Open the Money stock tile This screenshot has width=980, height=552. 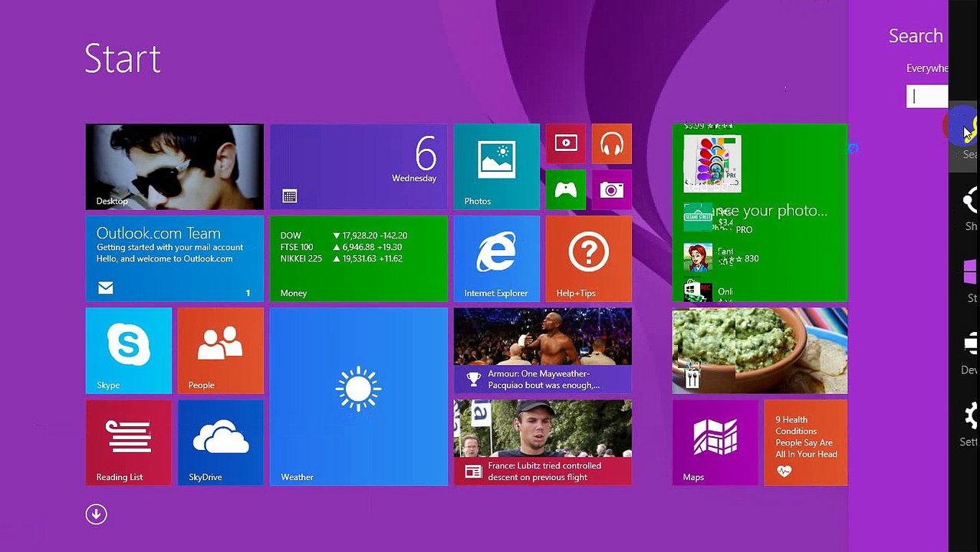point(358,258)
